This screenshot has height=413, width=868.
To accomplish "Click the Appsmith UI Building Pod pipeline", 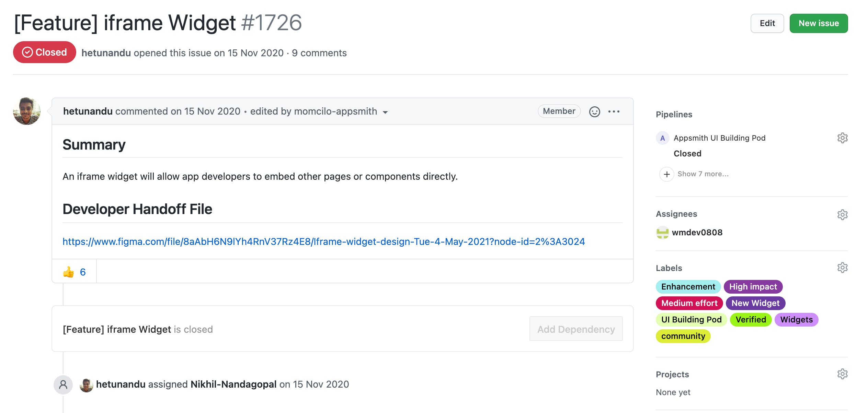I will 719,138.
